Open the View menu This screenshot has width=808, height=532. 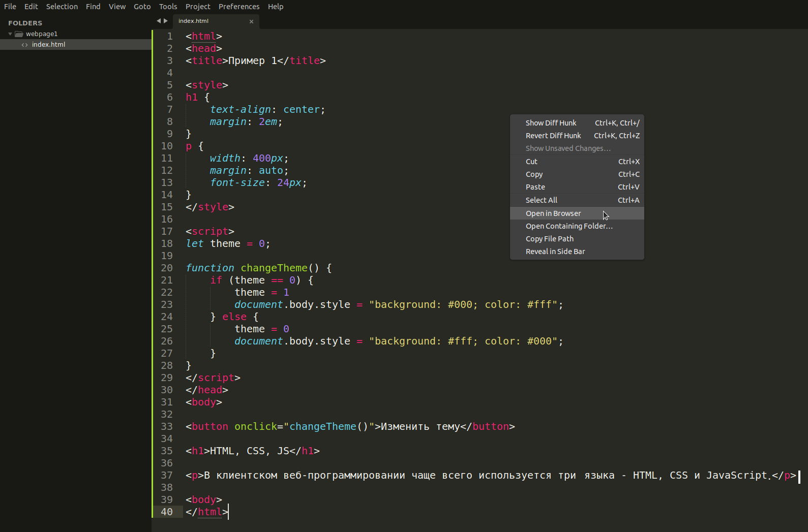pyautogui.click(x=117, y=7)
